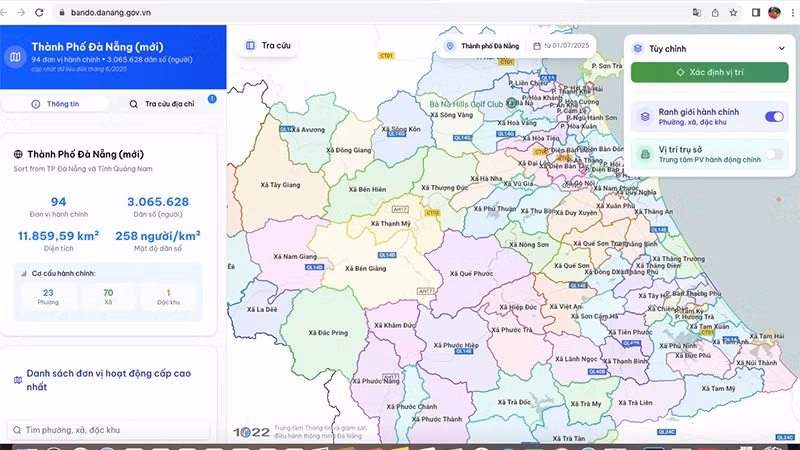
Task: Switch to the Thông tin tab
Action: click(x=56, y=103)
